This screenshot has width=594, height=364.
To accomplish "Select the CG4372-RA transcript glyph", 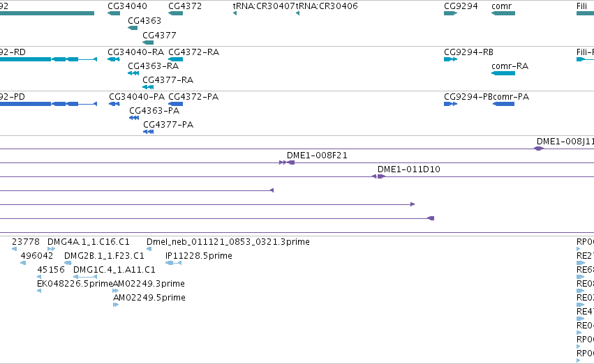I will 175,59.
